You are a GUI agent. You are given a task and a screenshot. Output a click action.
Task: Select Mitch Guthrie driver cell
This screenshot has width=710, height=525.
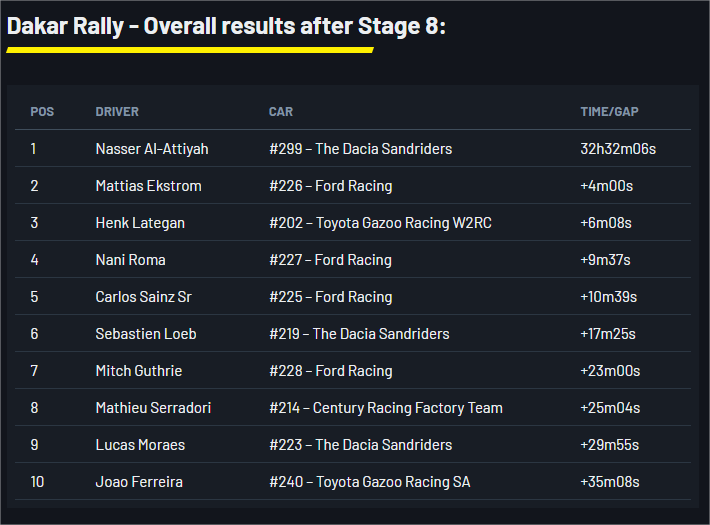click(x=139, y=371)
